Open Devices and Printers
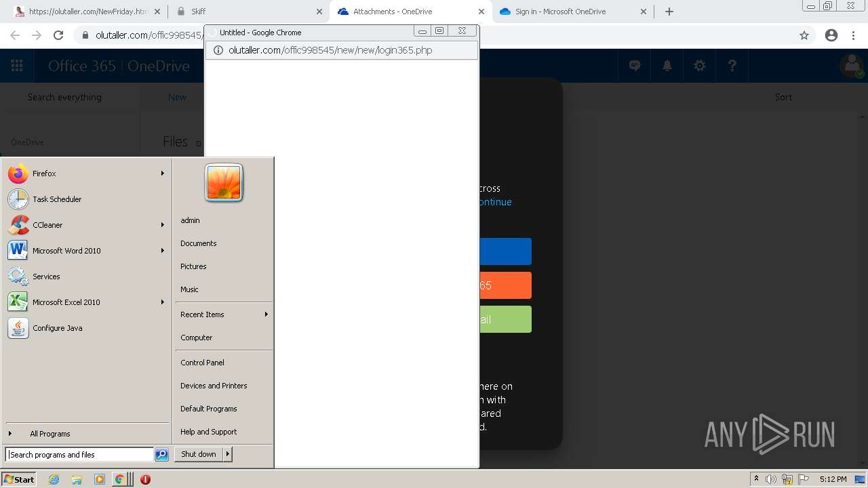Image resolution: width=868 pixels, height=488 pixels. [x=214, y=386]
